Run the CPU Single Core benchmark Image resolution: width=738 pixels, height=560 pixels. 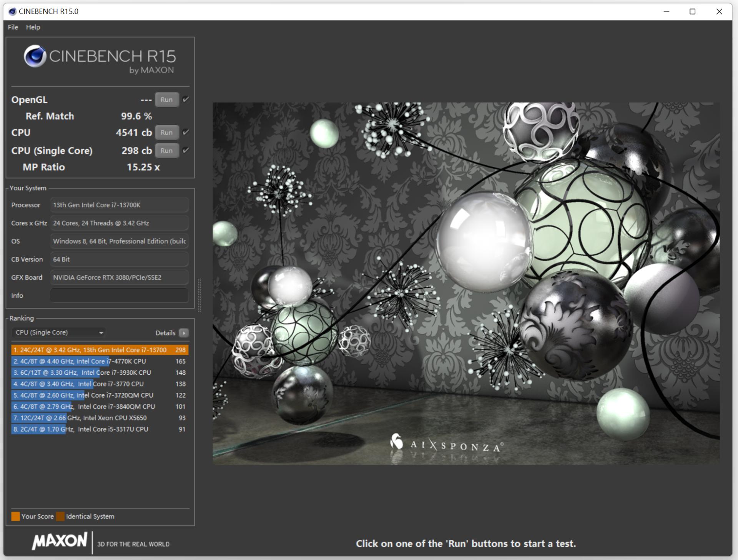click(166, 150)
